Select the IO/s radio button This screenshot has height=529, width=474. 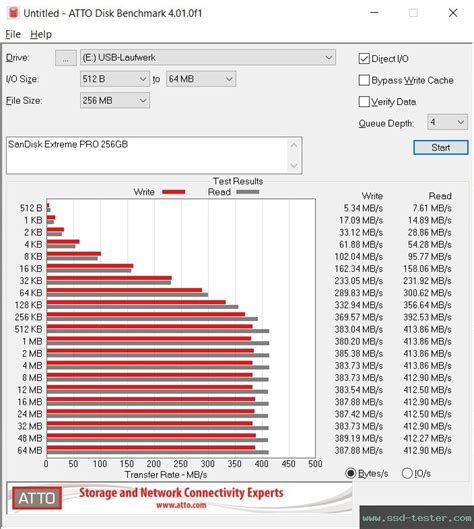(x=407, y=473)
